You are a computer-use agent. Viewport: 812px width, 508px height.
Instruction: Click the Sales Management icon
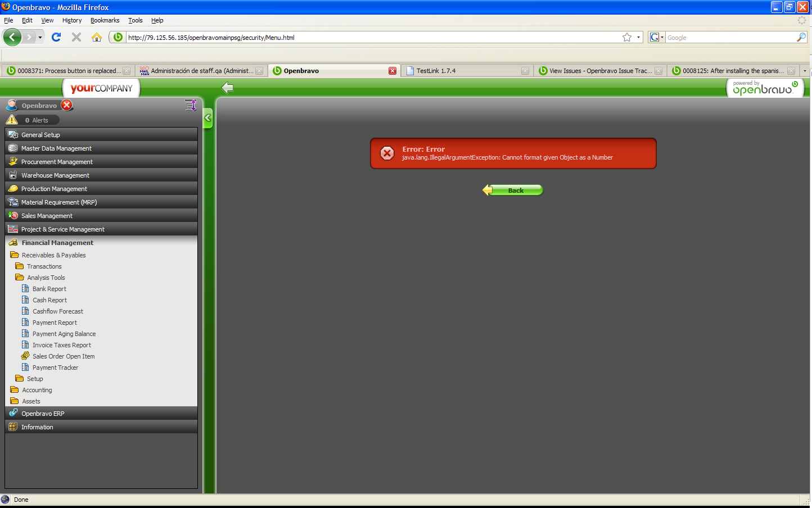[x=13, y=216]
